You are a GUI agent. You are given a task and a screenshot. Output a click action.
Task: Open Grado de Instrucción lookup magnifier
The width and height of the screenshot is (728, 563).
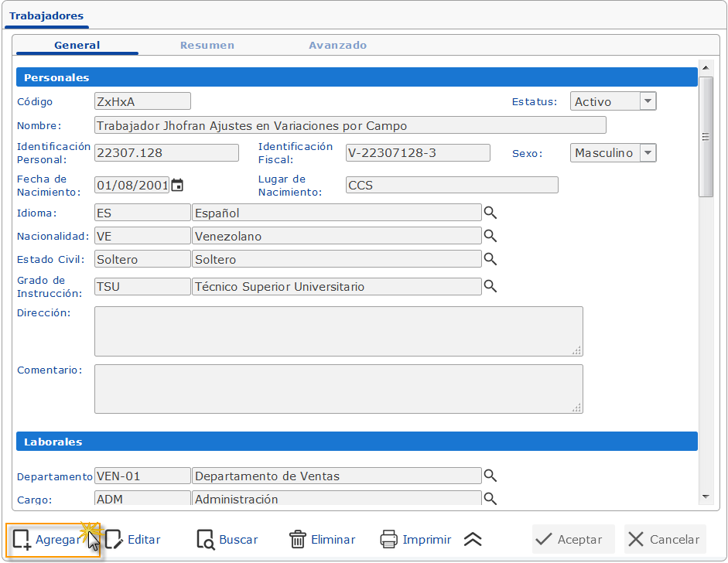pyautogui.click(x=490, y=286)
